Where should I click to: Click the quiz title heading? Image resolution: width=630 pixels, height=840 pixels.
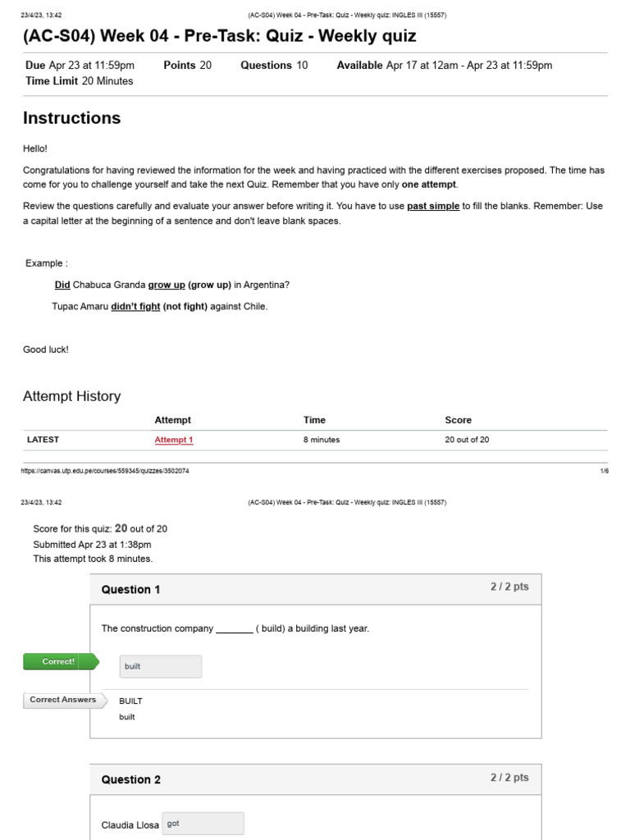pos(220,36)
